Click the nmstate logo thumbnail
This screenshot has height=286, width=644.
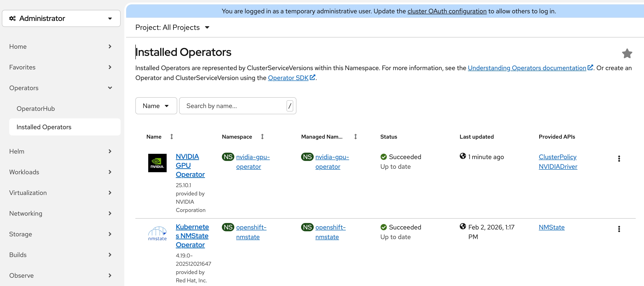157,233
